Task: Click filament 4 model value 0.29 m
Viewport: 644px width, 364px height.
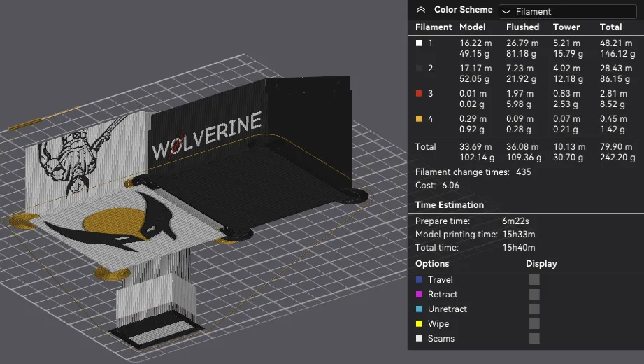Action: (473, 118)
